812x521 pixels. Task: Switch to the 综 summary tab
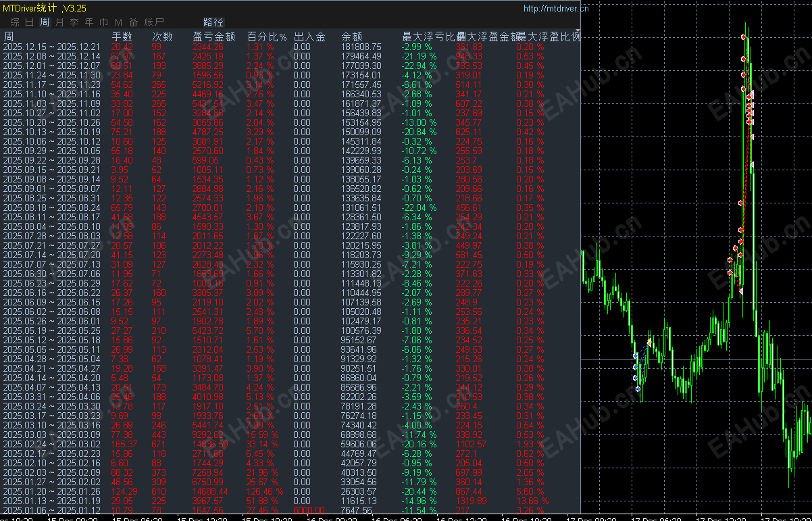point(15,22)
